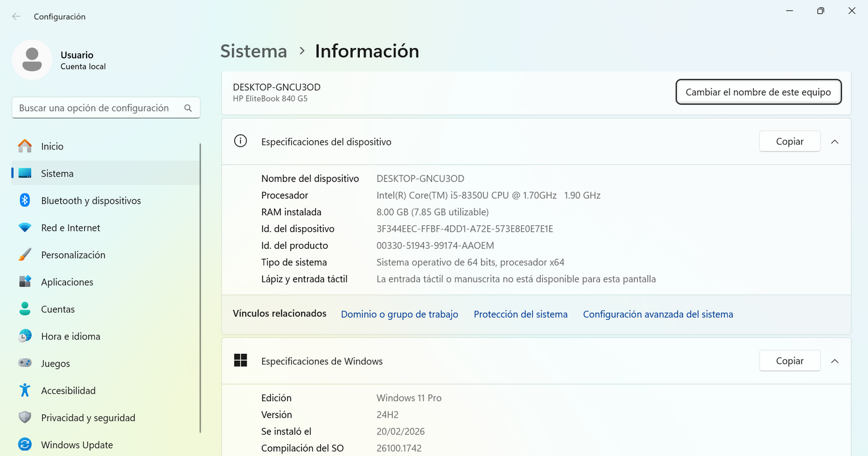This screenshot has height=456, width=868.
Task: Click the Sistema monitor icon
Action: [25, 173]
